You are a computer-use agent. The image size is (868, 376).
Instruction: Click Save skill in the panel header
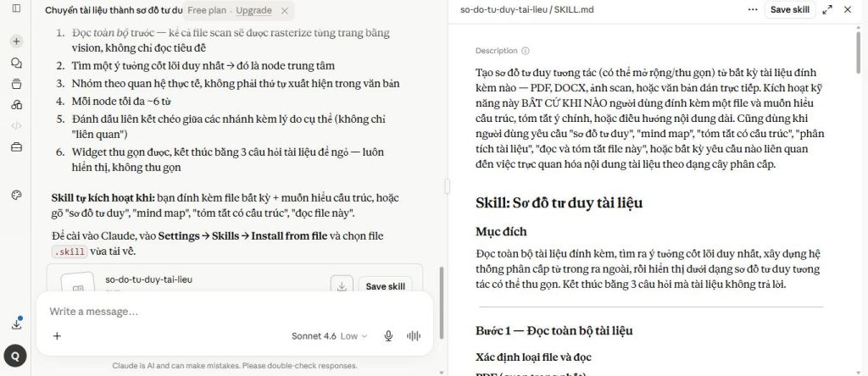790,9
